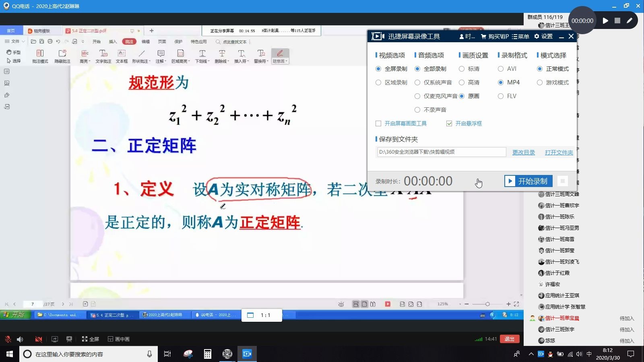Click red slideshow play icon in PDF status bar
The height and width of the screenshot is (362, 644).
tap(388, 304)
